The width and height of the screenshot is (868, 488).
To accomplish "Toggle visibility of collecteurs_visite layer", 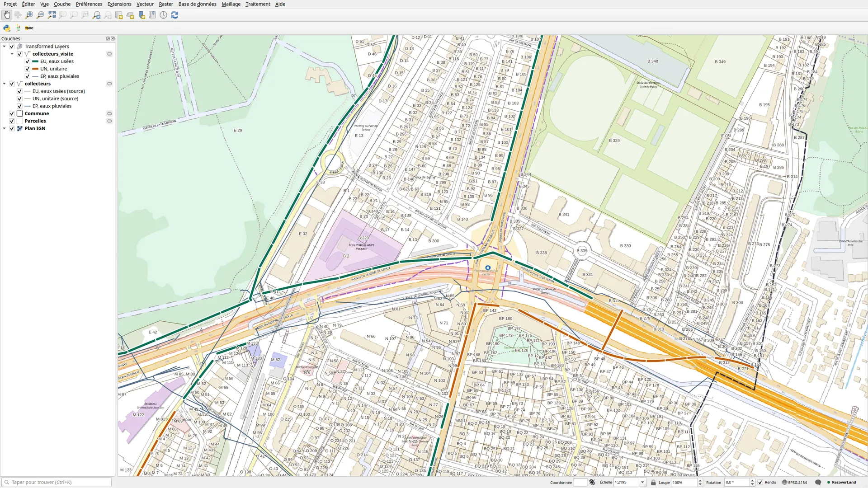I will click(x=19, y=54).
